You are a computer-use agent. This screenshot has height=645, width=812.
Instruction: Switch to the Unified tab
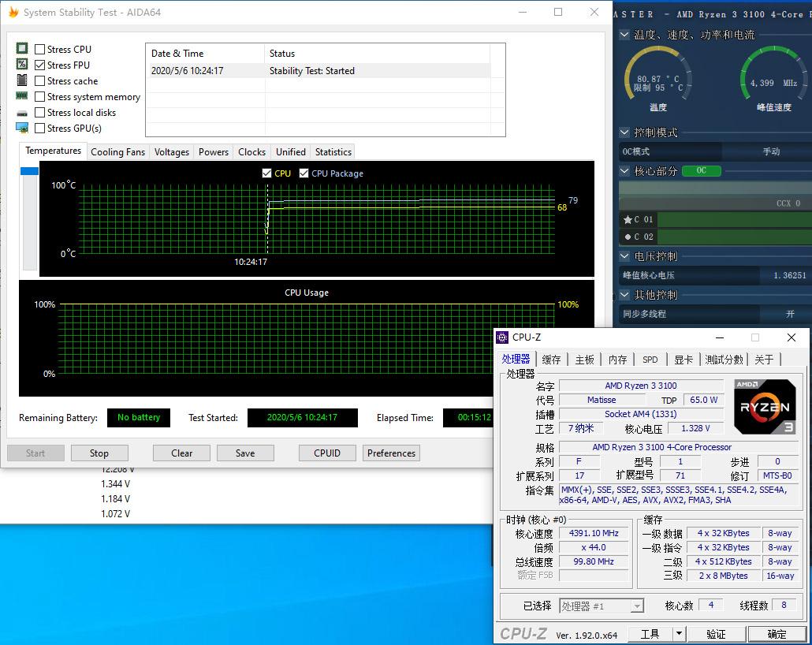click(291, 152)
